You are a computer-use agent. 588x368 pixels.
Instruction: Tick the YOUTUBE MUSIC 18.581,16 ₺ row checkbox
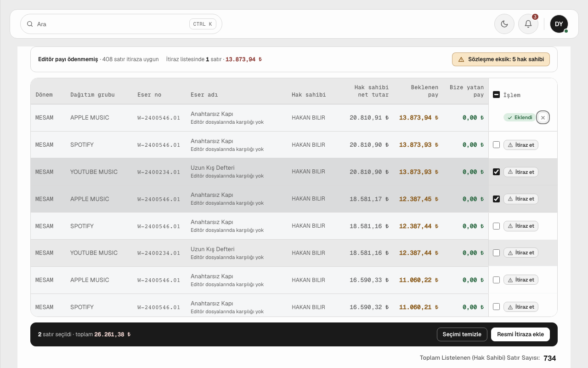pos(496,253)
